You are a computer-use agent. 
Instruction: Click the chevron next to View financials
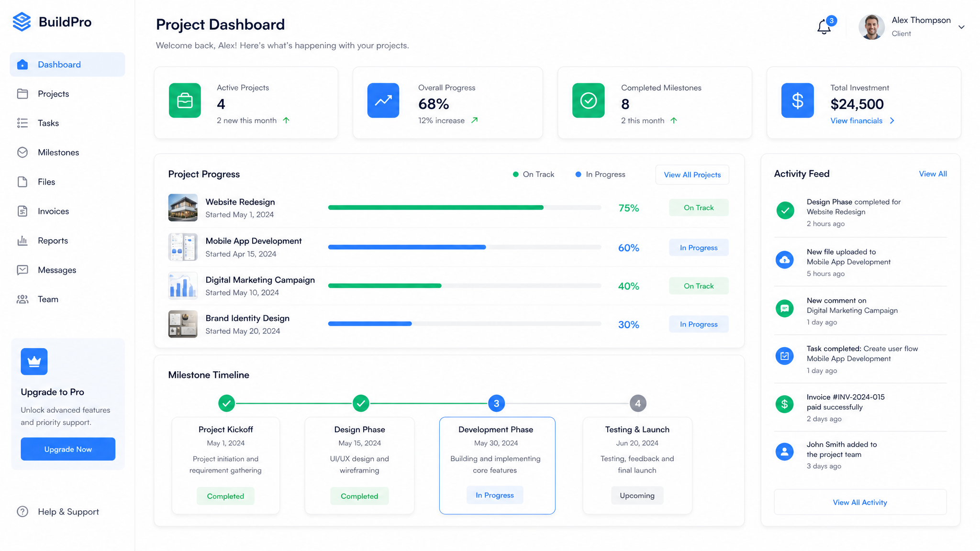tap(892, 121)
